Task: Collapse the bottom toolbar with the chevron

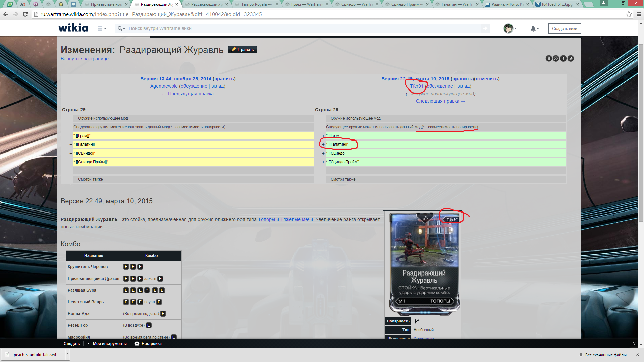Action: 634,344
